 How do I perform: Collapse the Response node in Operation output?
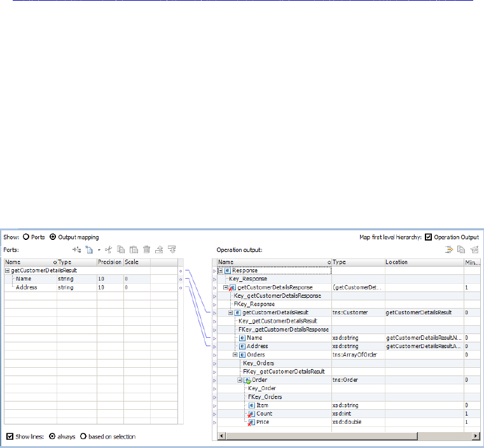221,270
